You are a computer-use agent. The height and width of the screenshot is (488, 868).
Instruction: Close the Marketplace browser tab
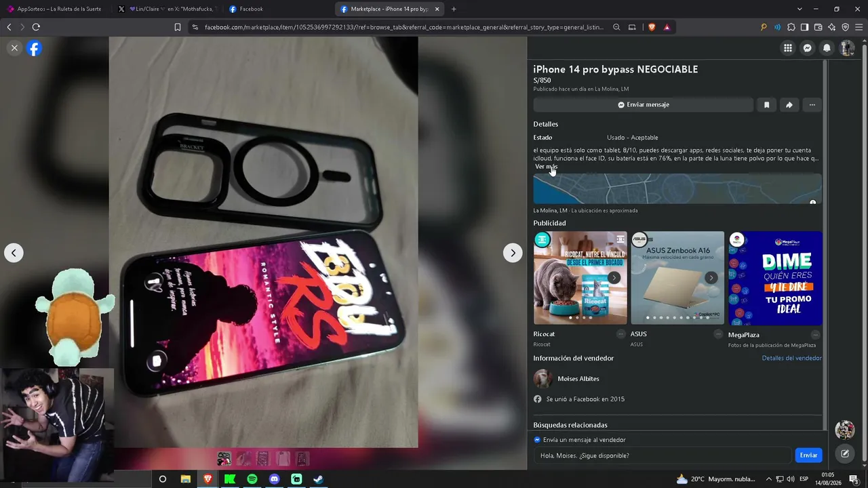pyautogui.click(x=437, y=9)
